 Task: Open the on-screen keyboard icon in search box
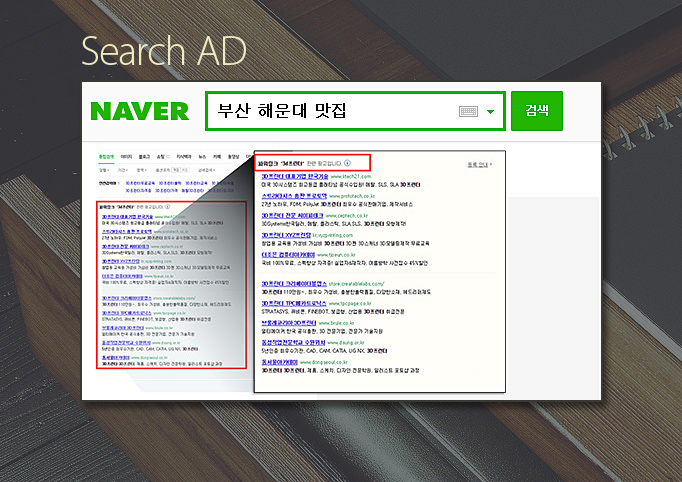[469, 112]
